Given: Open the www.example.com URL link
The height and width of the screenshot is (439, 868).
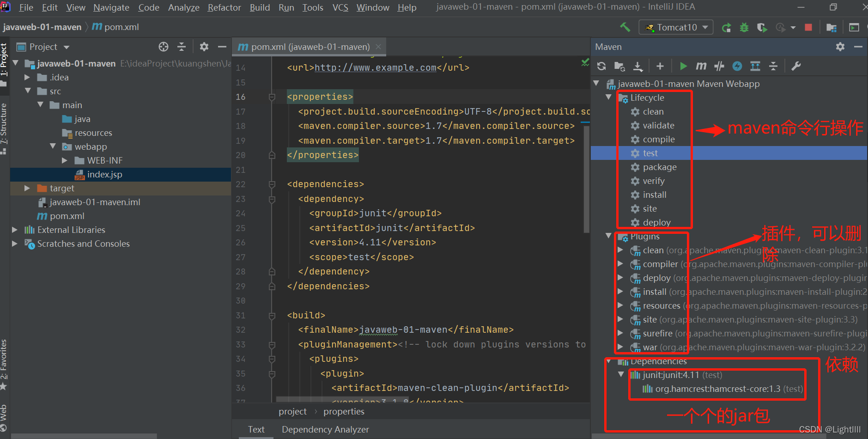Looking at the screenshot, I should [376, 67].
